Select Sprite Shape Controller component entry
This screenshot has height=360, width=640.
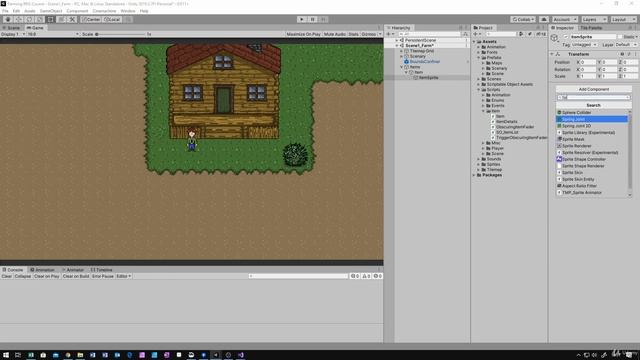[x=592, y=159]
